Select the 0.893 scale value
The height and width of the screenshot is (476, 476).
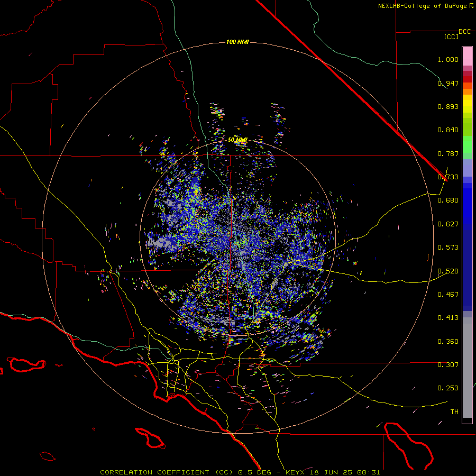click(x=448, y=106)
